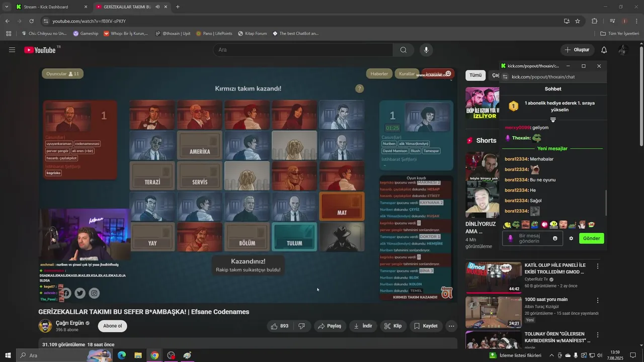Open the YouTube hamburger guide menu
The height and width of the screenshot is (362, 644).
[12, 50]
